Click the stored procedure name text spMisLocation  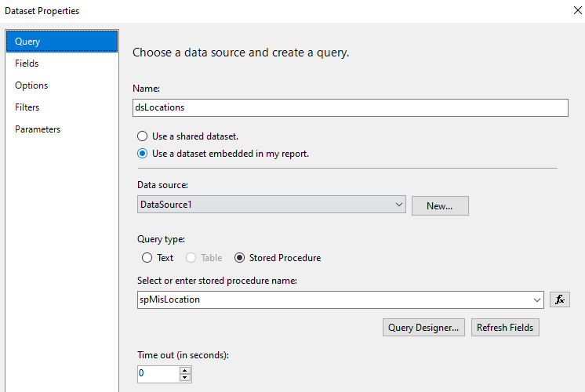pos(169,299)
